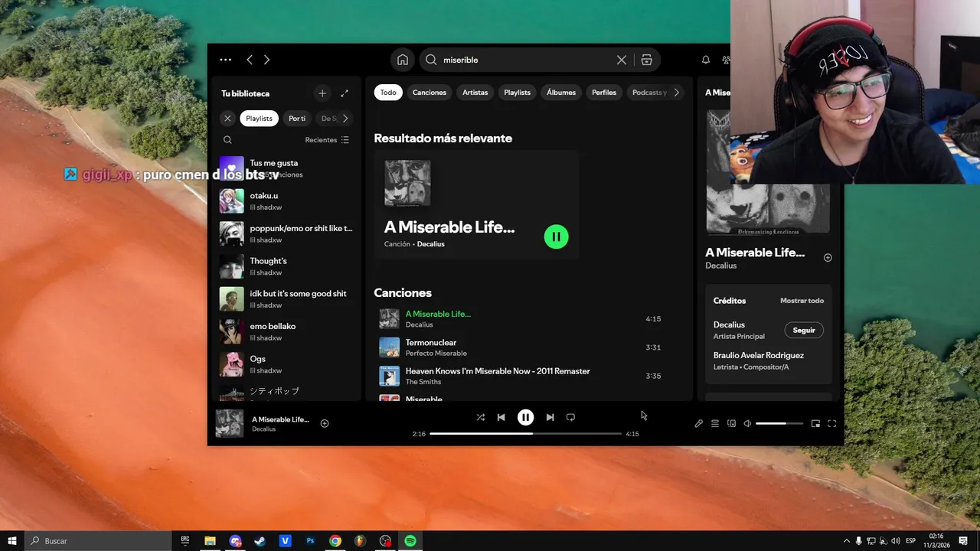Open Google Chrome from the taskbar
This screenshot has height=551, width=980.
click(335, 540)
